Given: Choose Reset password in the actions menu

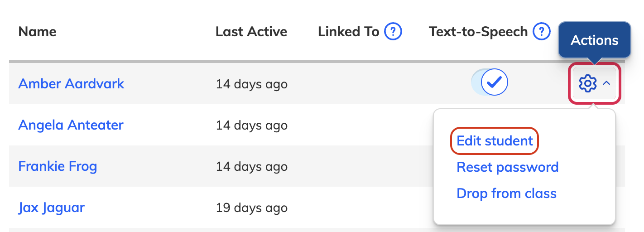Looking at the screenshot, I should [507, 167].
